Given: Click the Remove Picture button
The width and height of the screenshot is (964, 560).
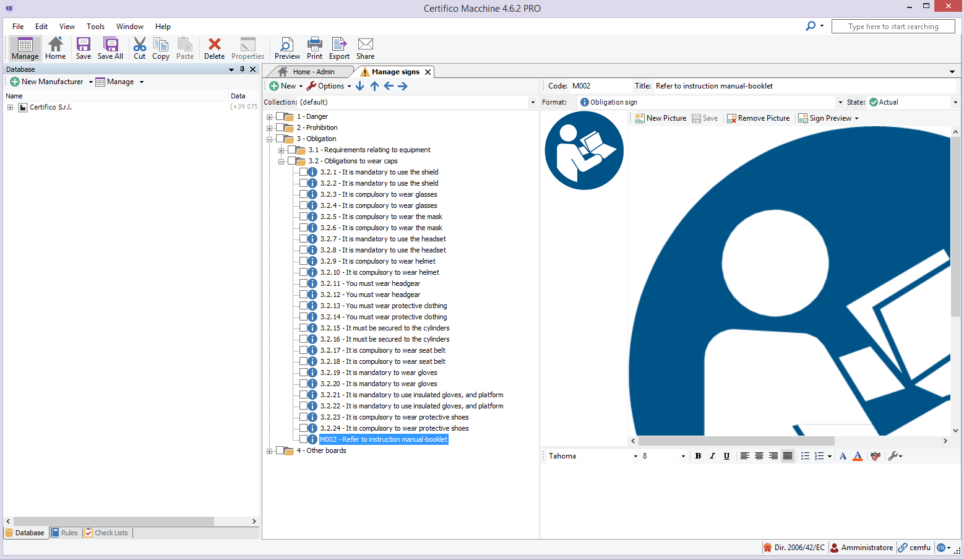Looking at the screenshot, I should (x=758, y=118).
